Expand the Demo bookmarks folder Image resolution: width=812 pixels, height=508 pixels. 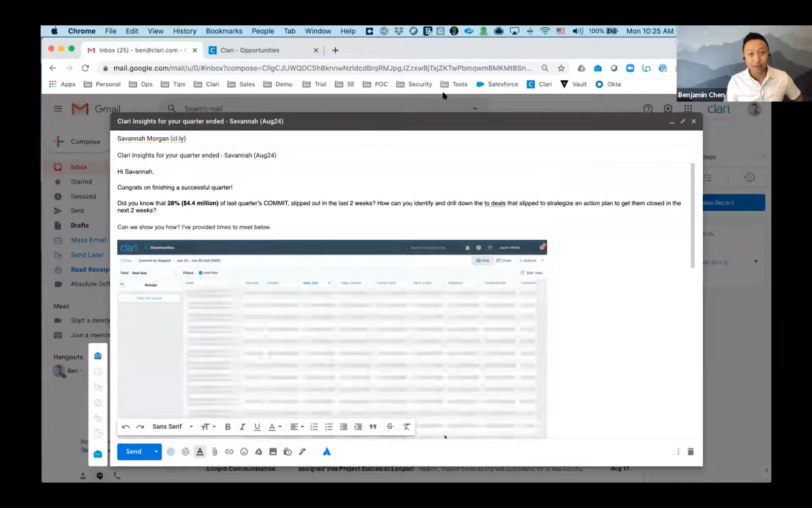tap(278, 84)
